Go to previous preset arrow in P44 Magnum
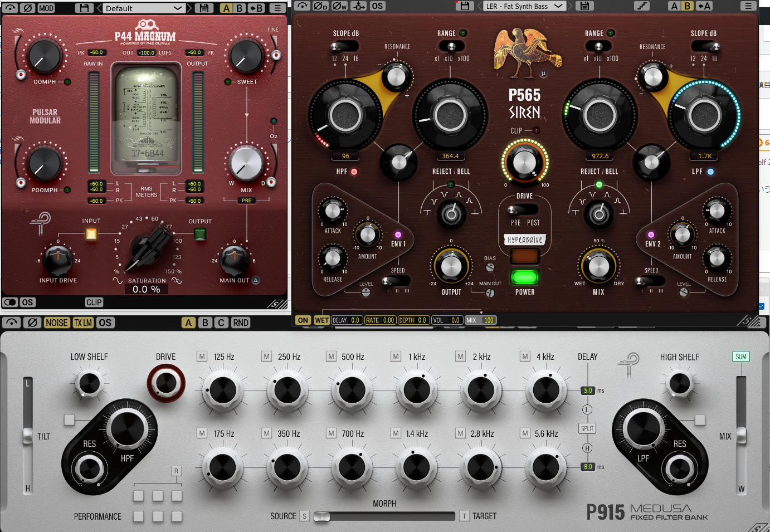The width and height of the screenshot is (770, 532). (99, 8)
